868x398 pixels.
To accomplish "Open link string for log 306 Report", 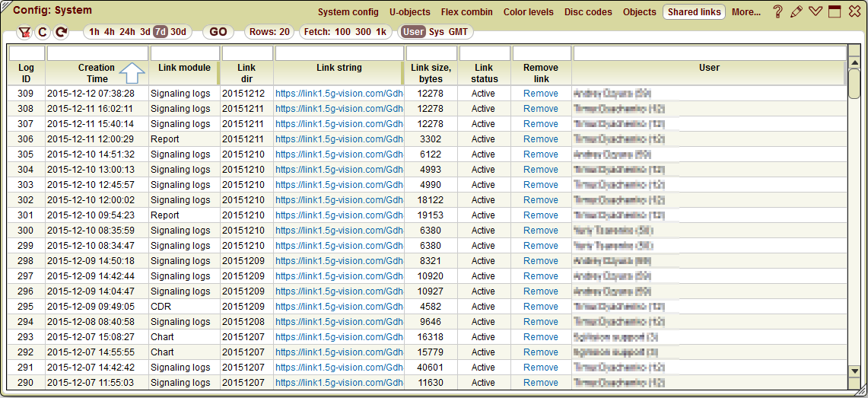I will 339,139.
